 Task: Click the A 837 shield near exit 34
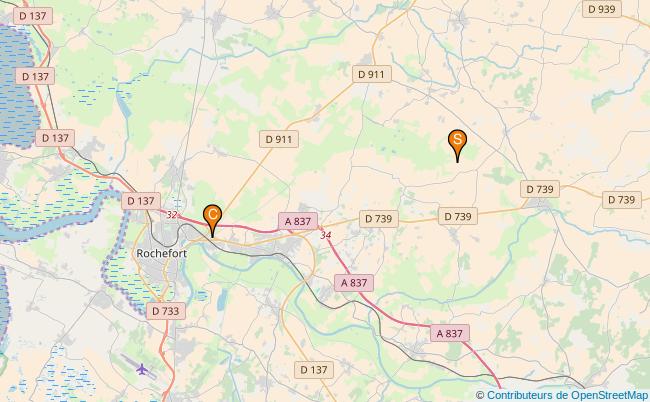click(x=298, y=221)
